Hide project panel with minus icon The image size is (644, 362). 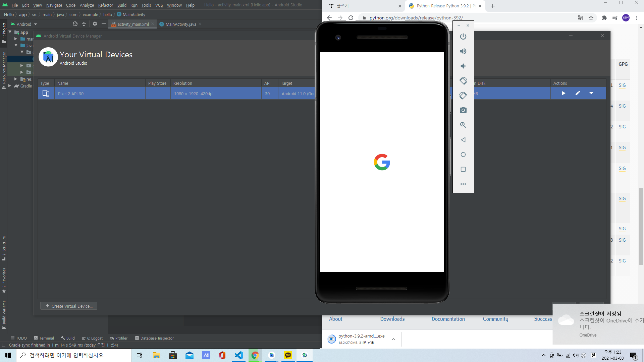coord(104,24)
